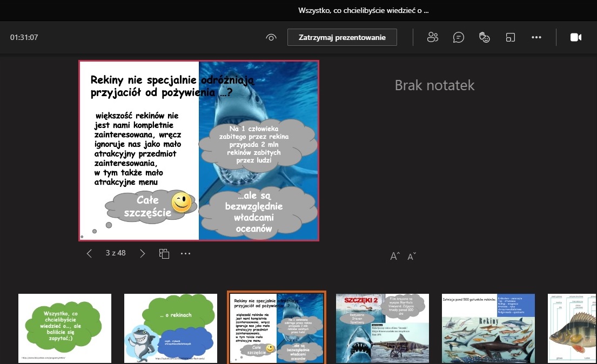Open the pop-out view icon
Image resolution: width=597 pixels, height=364 pixels.
tap(511, 37)
